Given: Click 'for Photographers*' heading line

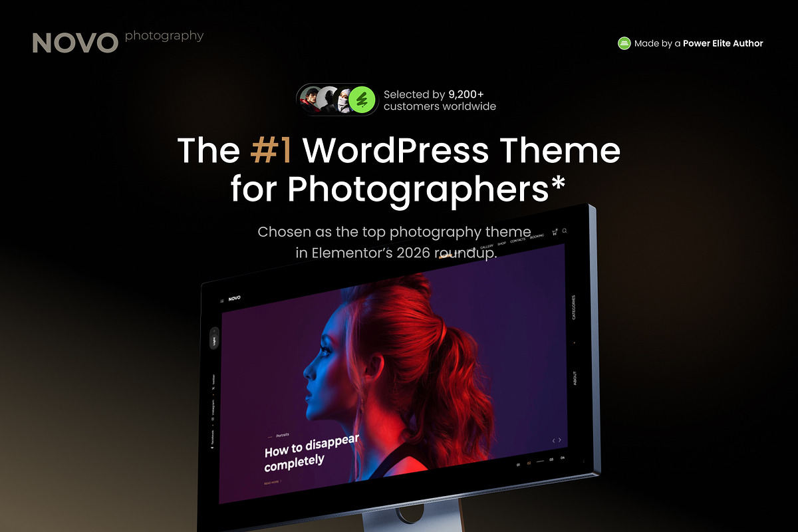Looking at the screenshot, I should point(398,189).
